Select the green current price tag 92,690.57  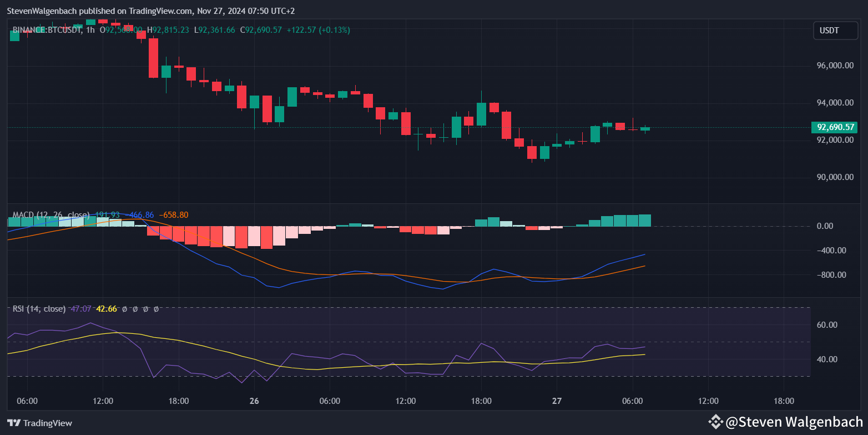[x=834, y=127]
